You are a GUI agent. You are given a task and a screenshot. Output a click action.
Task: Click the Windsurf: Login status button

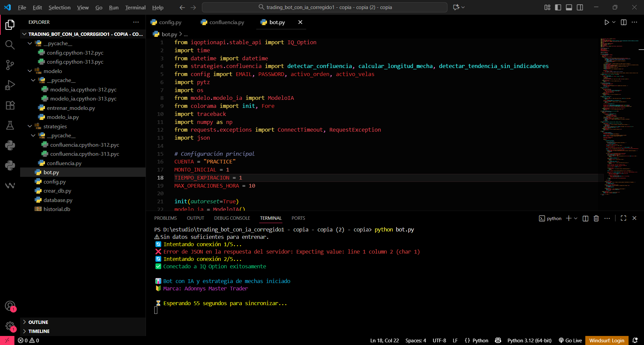click(x=606, y=340)
